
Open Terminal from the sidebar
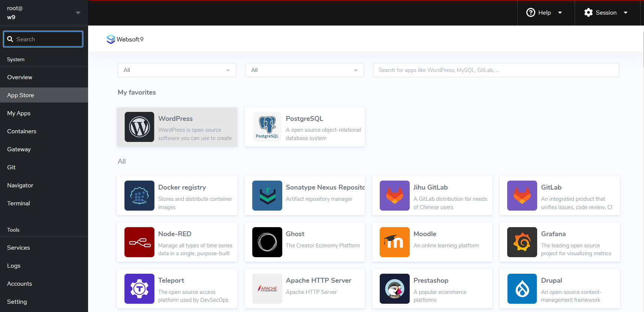click(x=18, y=203)
